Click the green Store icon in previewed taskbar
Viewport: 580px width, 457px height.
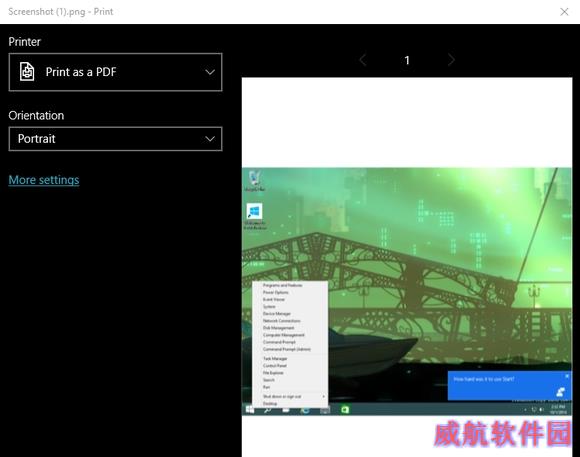[345, 409]
